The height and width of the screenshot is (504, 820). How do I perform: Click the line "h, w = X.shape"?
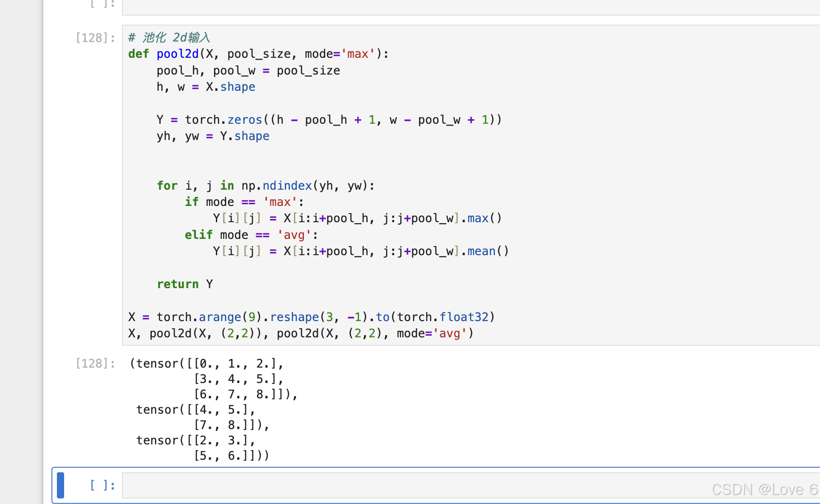(x=206, y=87)
